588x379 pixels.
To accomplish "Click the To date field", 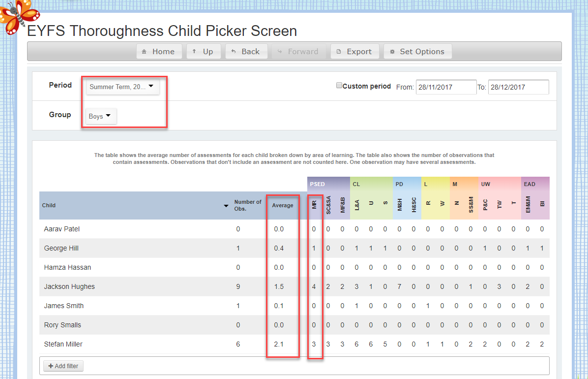I will pyautogui.click(x=518, y=87).
